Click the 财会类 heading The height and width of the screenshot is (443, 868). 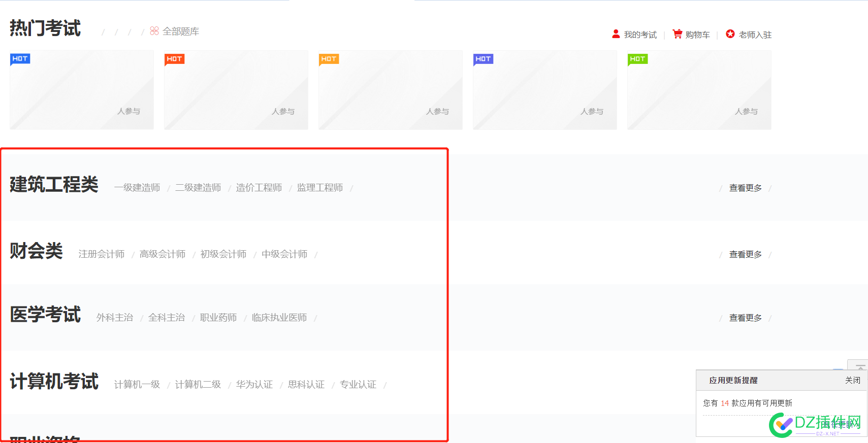pyautogui.click(x=36, y=251)
